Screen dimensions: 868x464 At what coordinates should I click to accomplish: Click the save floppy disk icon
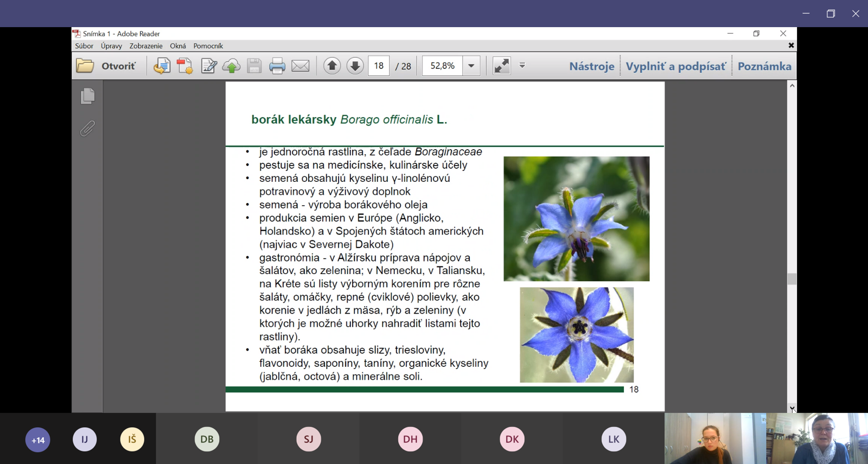coord(254,66)
